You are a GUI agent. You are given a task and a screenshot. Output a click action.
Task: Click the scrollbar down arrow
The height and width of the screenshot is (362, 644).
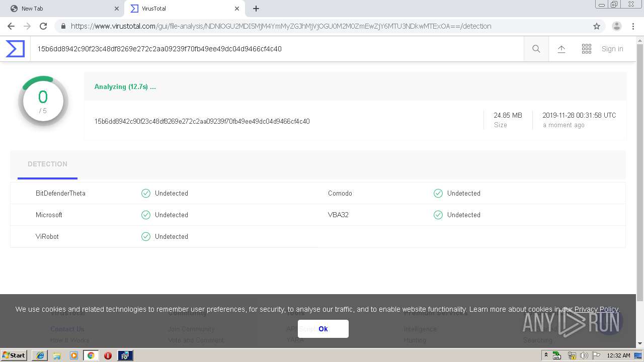pos(640,344)
